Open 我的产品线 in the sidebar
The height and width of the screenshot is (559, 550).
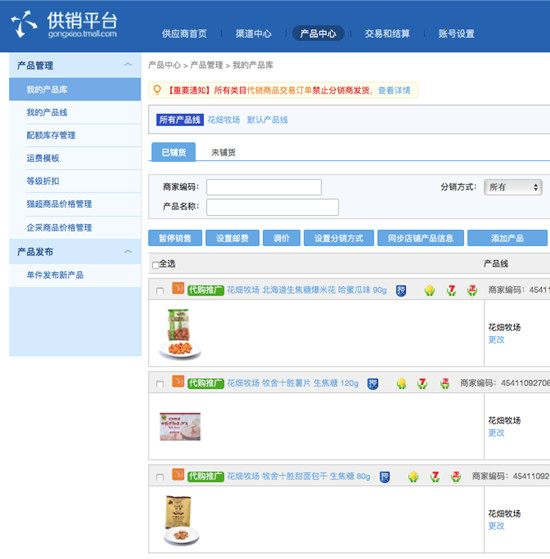point(47,112)
